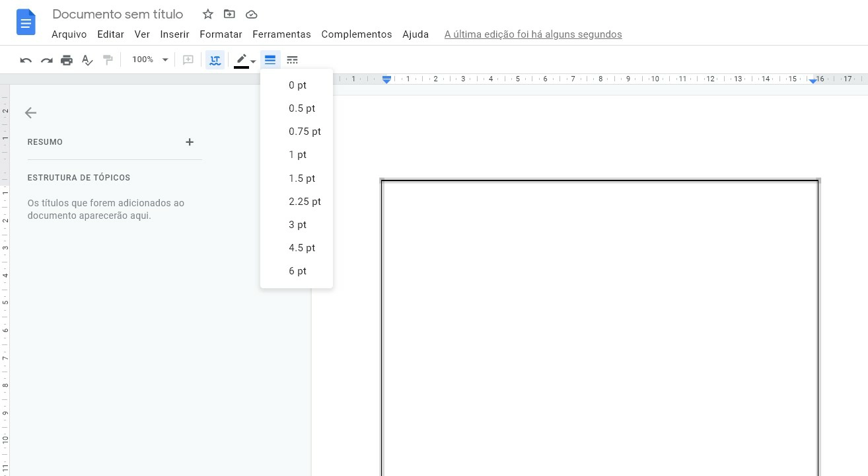This screenshot has height=476, width=868.
Task: Open the Arquivo menu
Action: 69,34
